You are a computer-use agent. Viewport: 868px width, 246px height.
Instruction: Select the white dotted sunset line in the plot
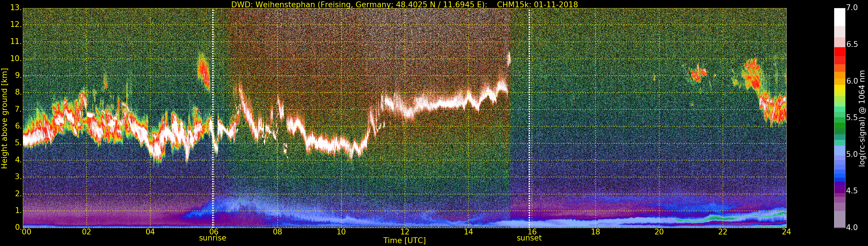click(529, 118)
